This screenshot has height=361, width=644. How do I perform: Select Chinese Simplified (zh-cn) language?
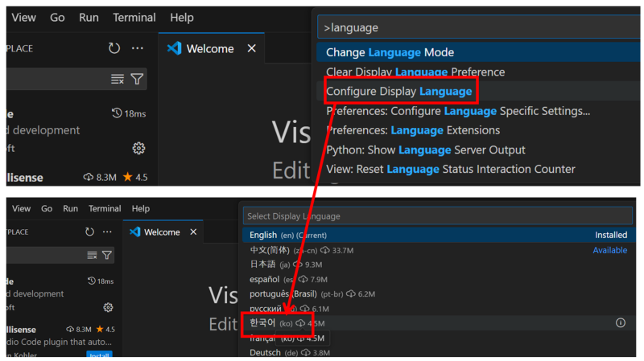[x=439, y=250]
